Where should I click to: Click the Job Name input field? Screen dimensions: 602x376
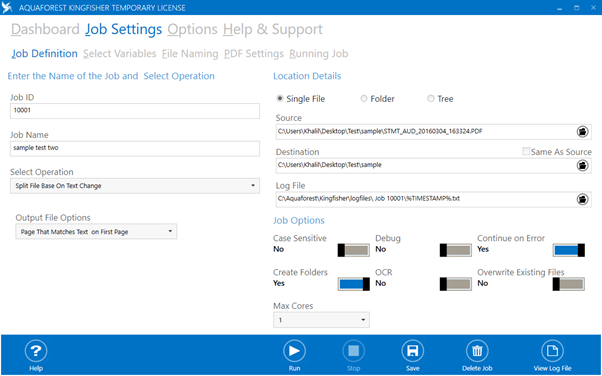(x=135, y=149)
